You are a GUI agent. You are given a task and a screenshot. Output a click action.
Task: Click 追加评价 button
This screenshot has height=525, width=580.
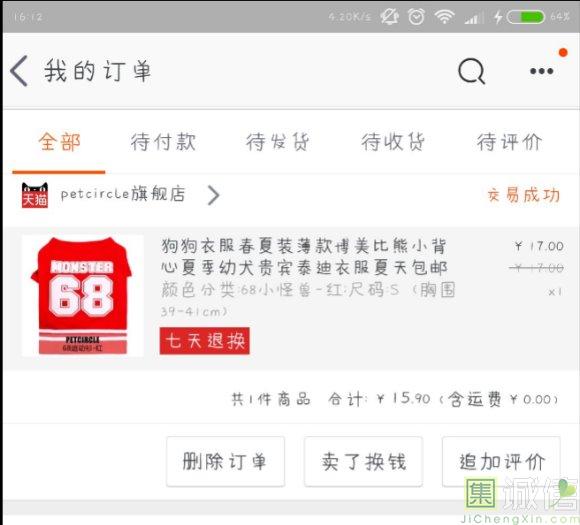pyautogui.click(x=501, y=461)
